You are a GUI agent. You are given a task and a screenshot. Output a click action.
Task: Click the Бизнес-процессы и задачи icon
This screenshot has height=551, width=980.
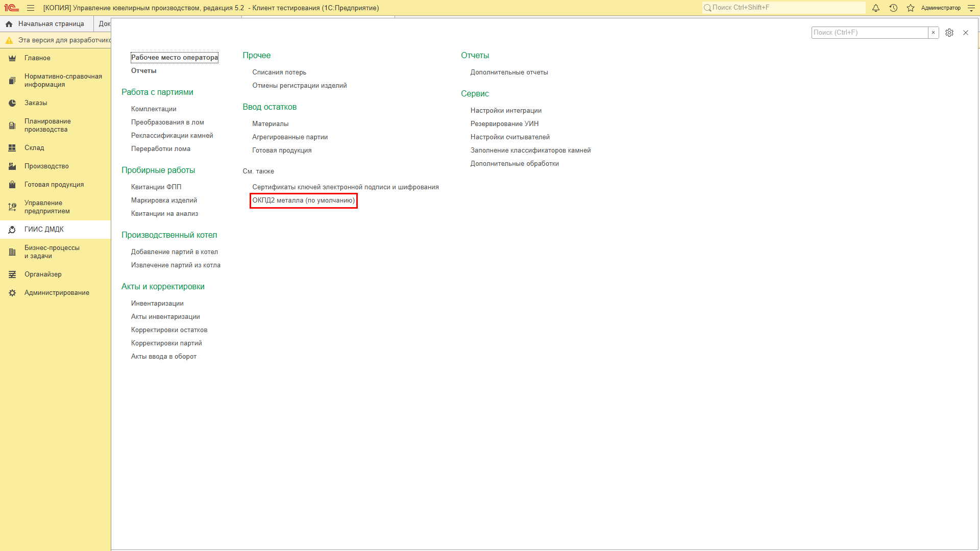(12, 252)
